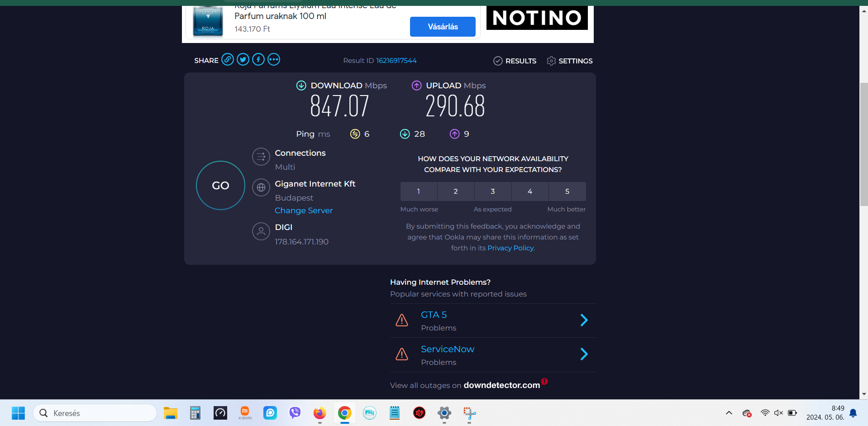
Task: Rate network availability as 2
Action: point(456,191)
